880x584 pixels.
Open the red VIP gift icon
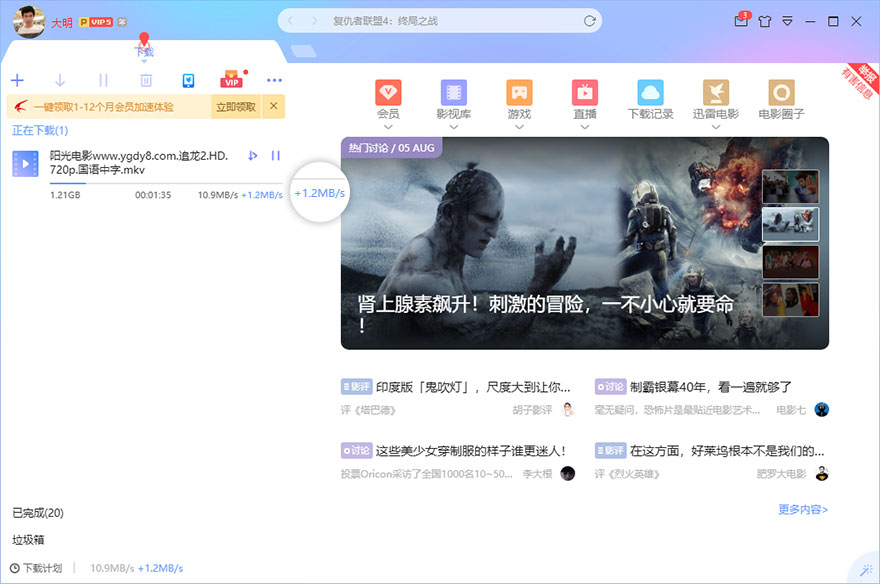pyautogui.click(x=232, y=79)
